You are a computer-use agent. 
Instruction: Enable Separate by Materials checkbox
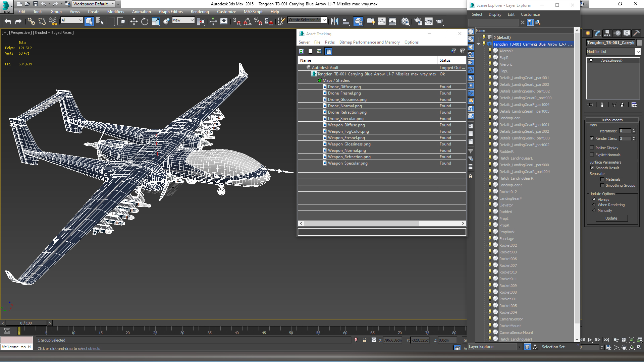(602, 179)
